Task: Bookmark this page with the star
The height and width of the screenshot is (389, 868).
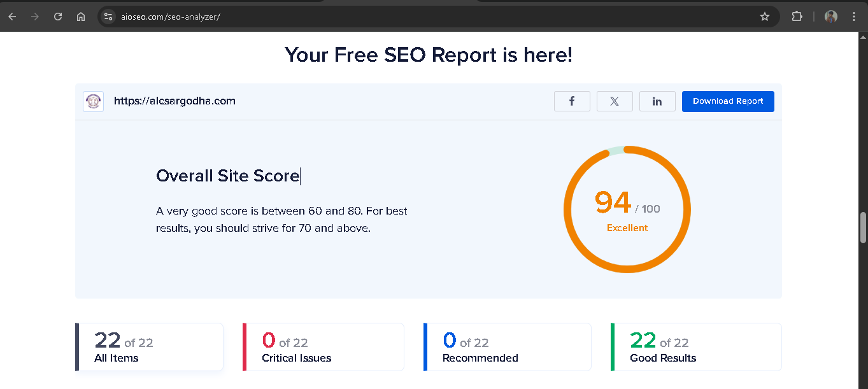Action: (x=765, y=17)
